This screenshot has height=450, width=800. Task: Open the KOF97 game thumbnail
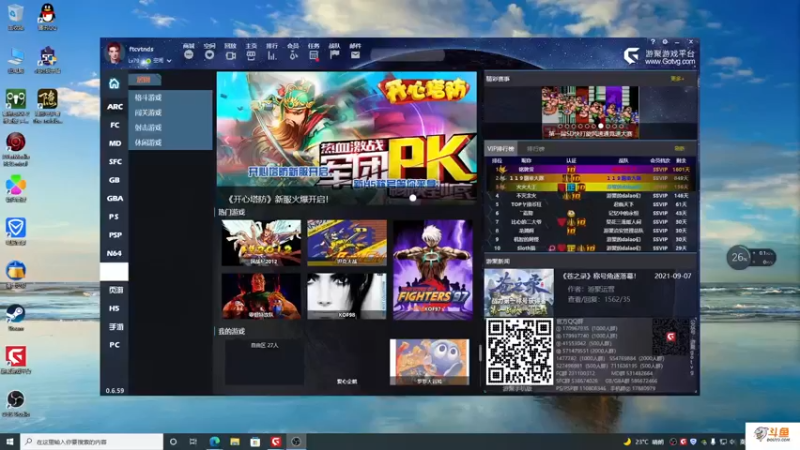pyautogui.click(x=433, y=270)
